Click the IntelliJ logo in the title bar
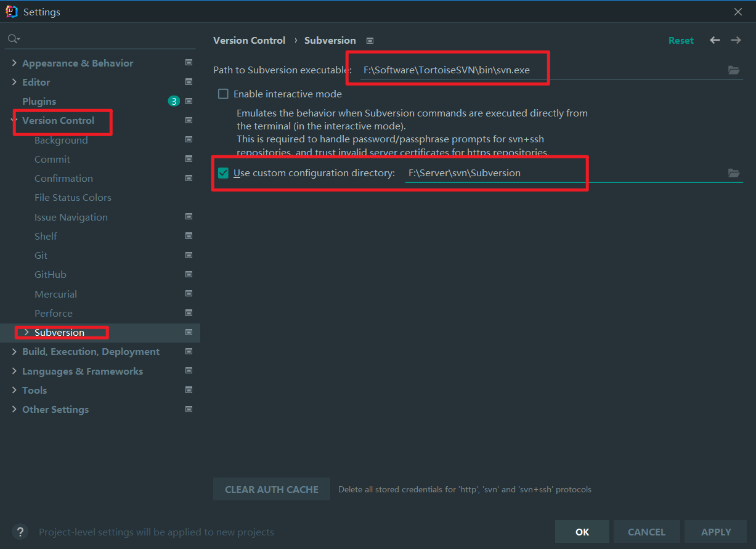Screen dimensions: 756x549 [11, 12]
